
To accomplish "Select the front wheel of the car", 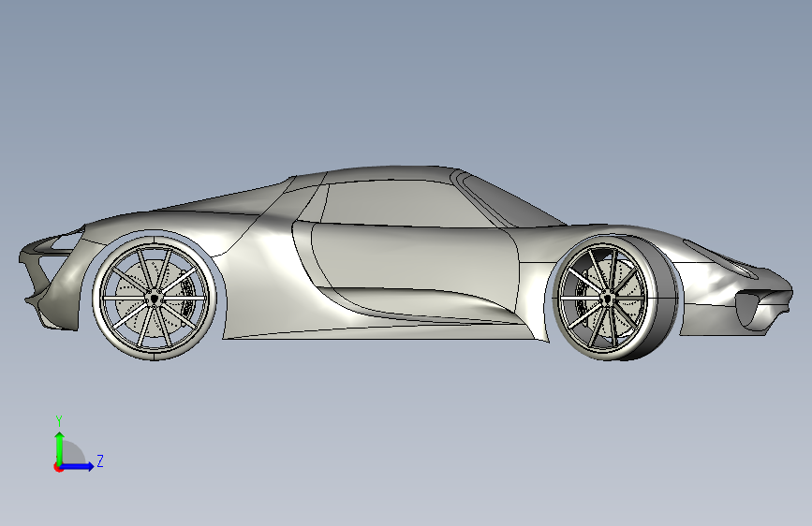I will tap(614, 299).
